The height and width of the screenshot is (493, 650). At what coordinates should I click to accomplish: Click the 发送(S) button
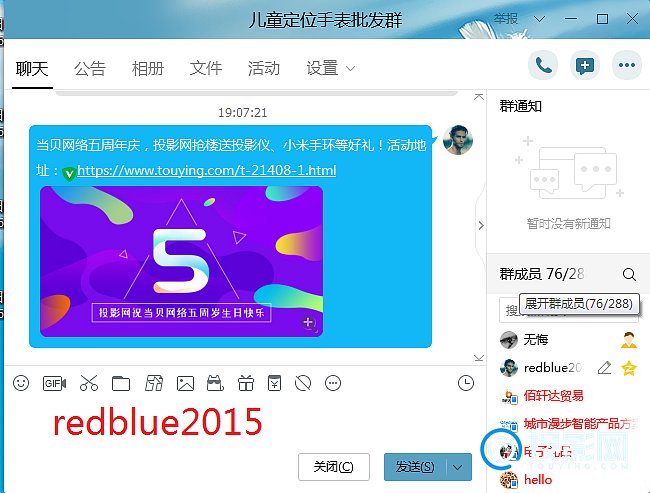(x=415, y=467)
